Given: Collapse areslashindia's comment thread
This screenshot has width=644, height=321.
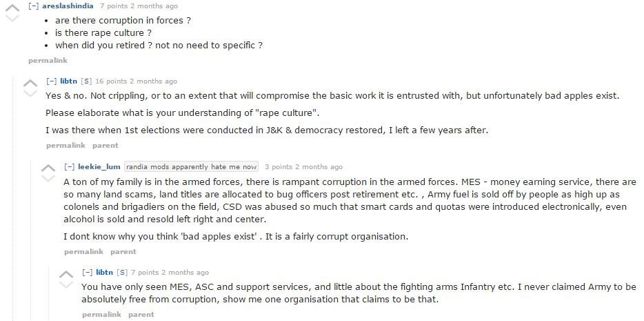Looking at the screenshot, I should [34, 6].
